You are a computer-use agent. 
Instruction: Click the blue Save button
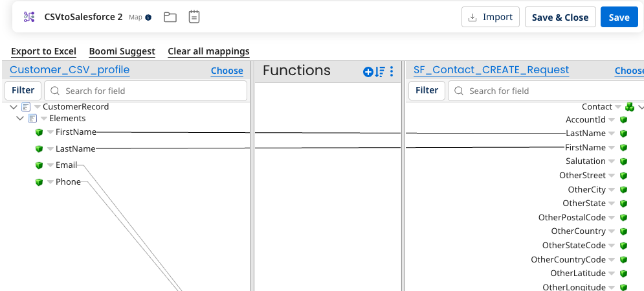[x=619, y=17]
